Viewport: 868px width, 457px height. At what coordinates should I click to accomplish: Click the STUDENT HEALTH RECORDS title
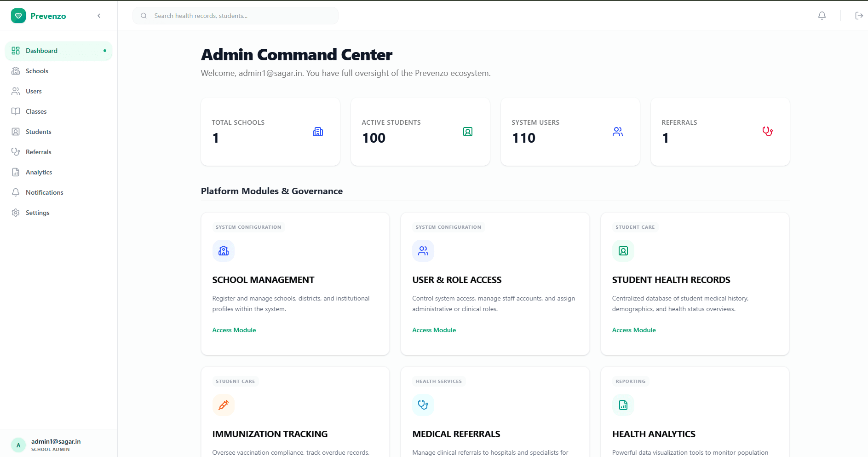(671, 280)
